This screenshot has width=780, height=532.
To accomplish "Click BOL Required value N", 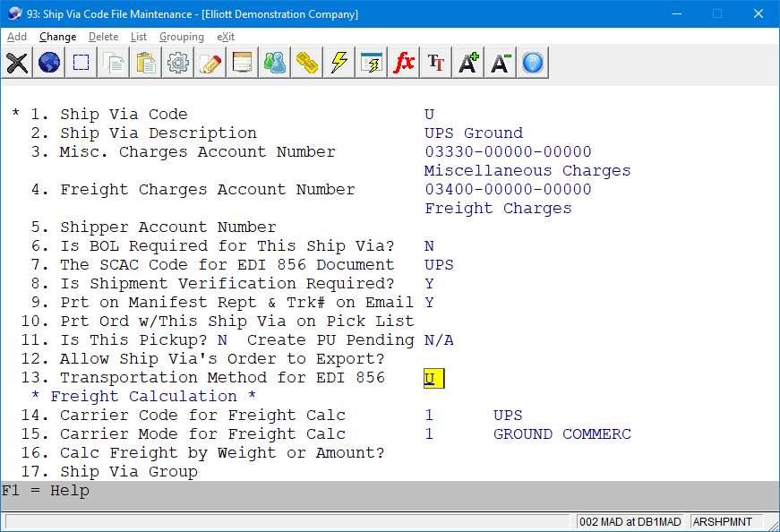I will click(x=429, y=245).
